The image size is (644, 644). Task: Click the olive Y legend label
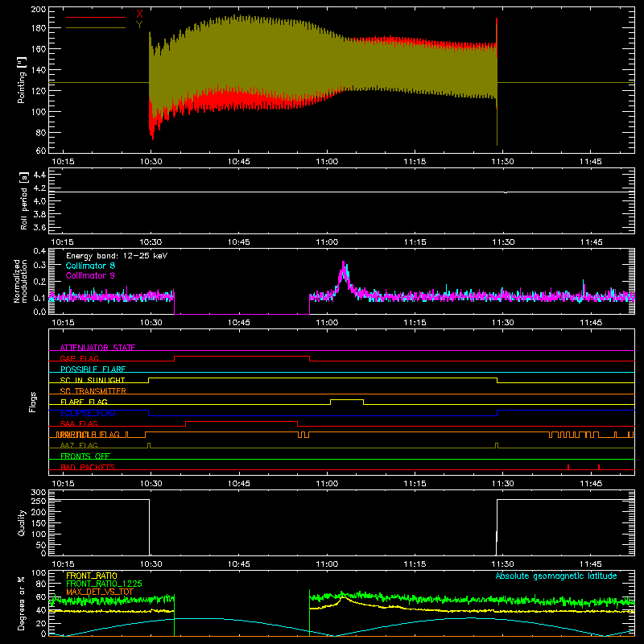pos(139,25)
